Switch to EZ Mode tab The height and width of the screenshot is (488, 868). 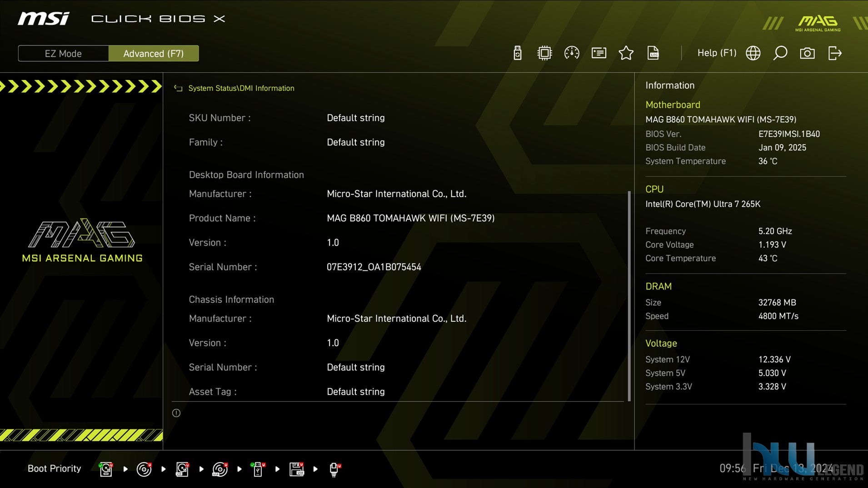pyautogui.click(x=63, y=54)
